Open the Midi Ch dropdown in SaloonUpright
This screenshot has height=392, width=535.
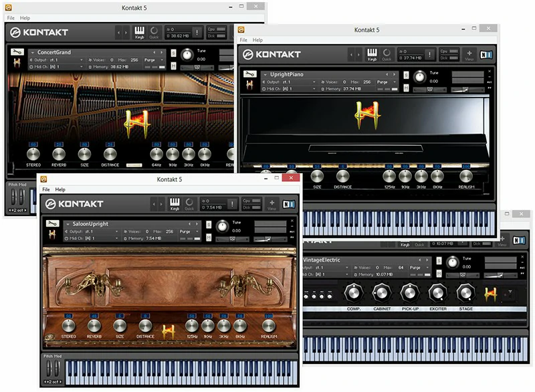tap(92, 238)
